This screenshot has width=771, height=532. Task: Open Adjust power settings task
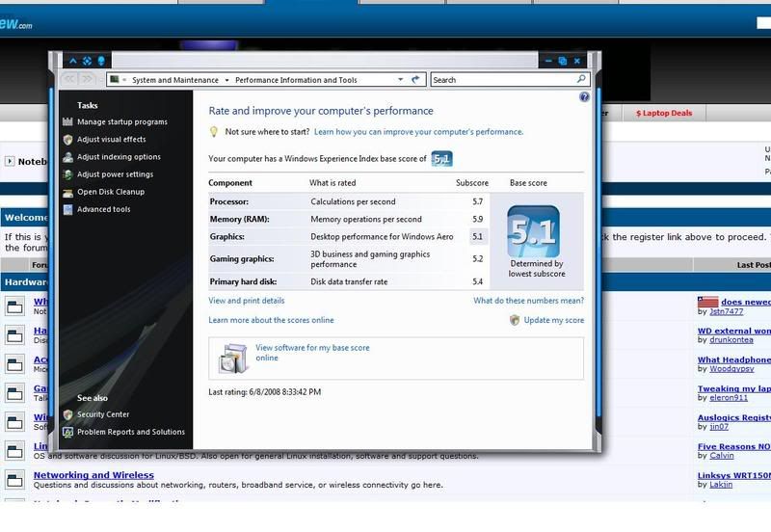115,174
